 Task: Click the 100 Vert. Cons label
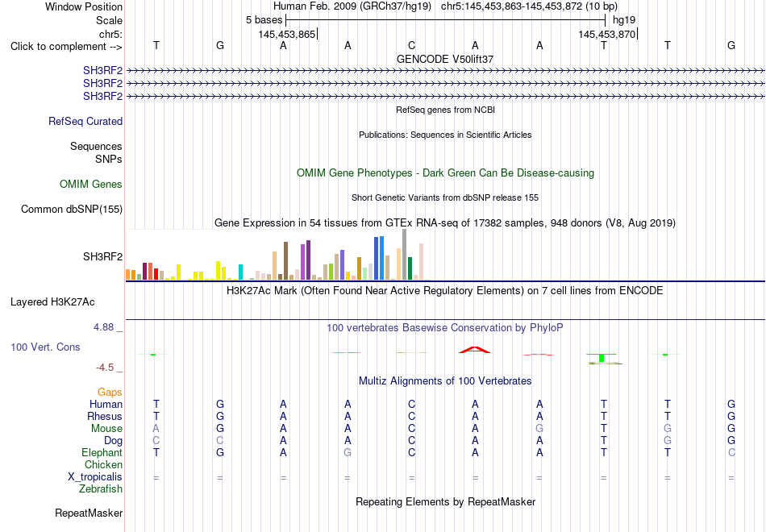(x=45, y=347)
